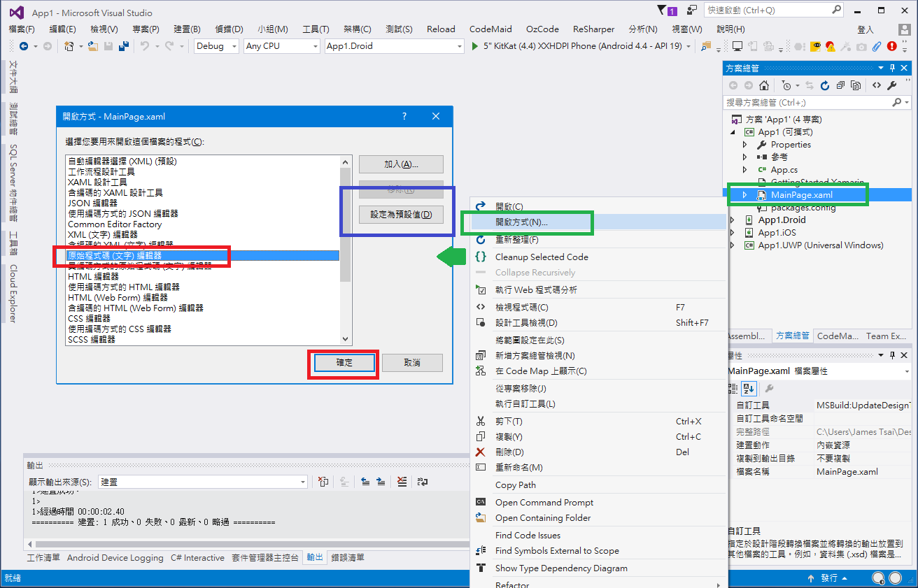Start debugging with green play icon
This screenshot has width=918, height=588.
(x=475, y=46)
